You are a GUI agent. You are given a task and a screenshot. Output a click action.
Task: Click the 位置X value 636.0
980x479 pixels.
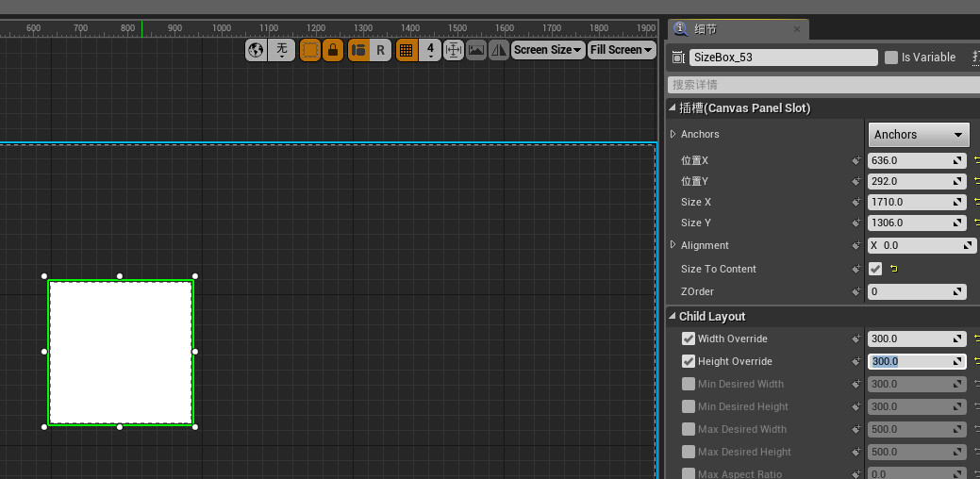click(x=917, y=160)
